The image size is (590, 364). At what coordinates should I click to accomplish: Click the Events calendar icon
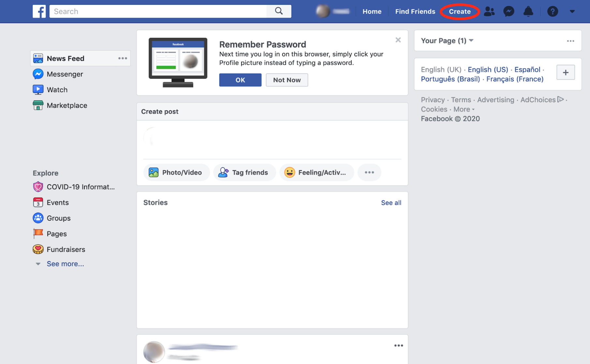pos(38,202)
